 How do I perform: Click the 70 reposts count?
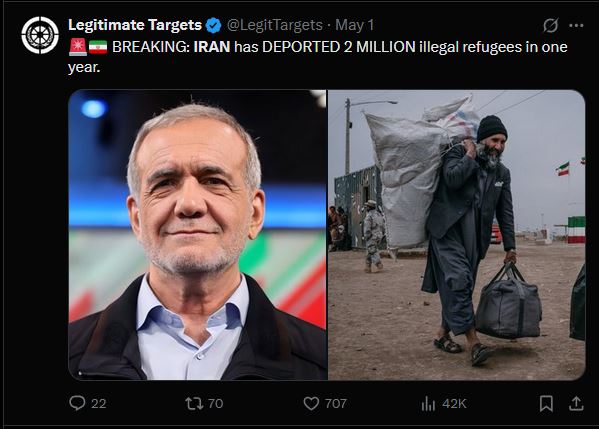tap(215, 403)
